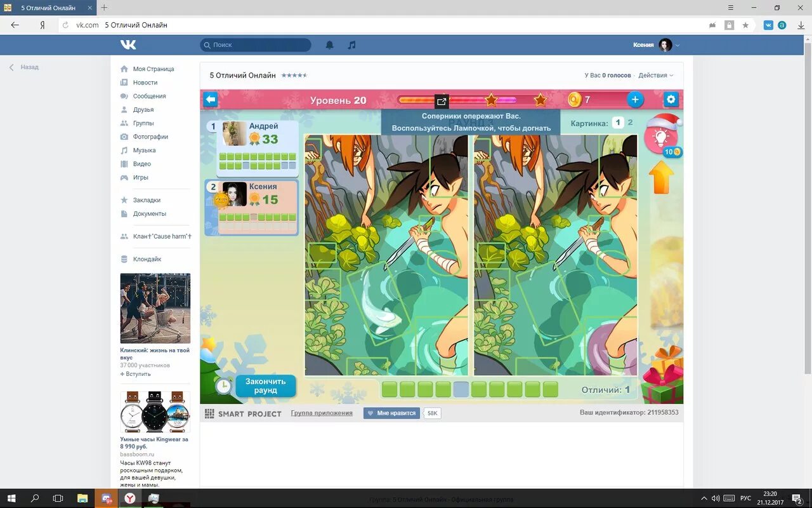Open Музыка in sidebar

(x=145, y=150)
